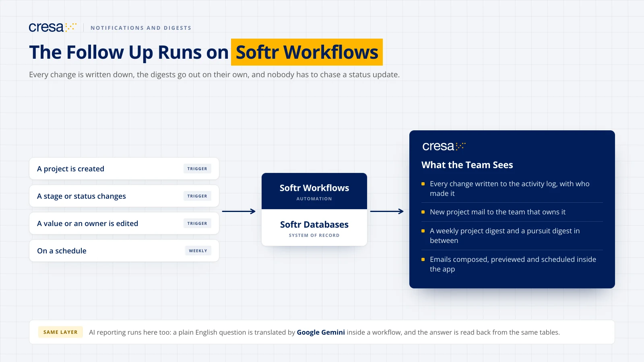Click the "Emails composed, previewed and scheduled" bullet
The width and height of the screenshot is (644, 362).
pyautogui.click(x=513, y=264)
